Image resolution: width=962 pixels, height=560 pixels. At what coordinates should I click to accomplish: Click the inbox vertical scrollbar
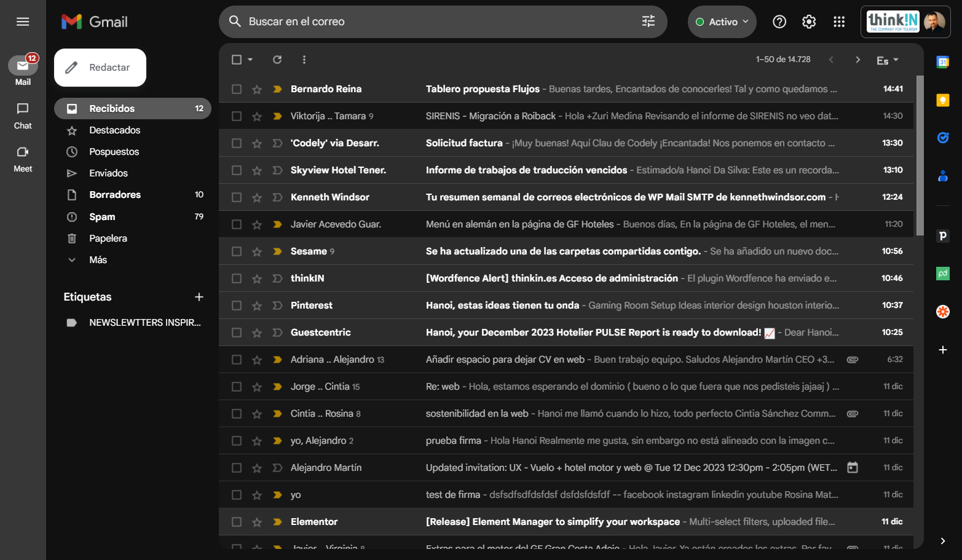pos(920,156)
